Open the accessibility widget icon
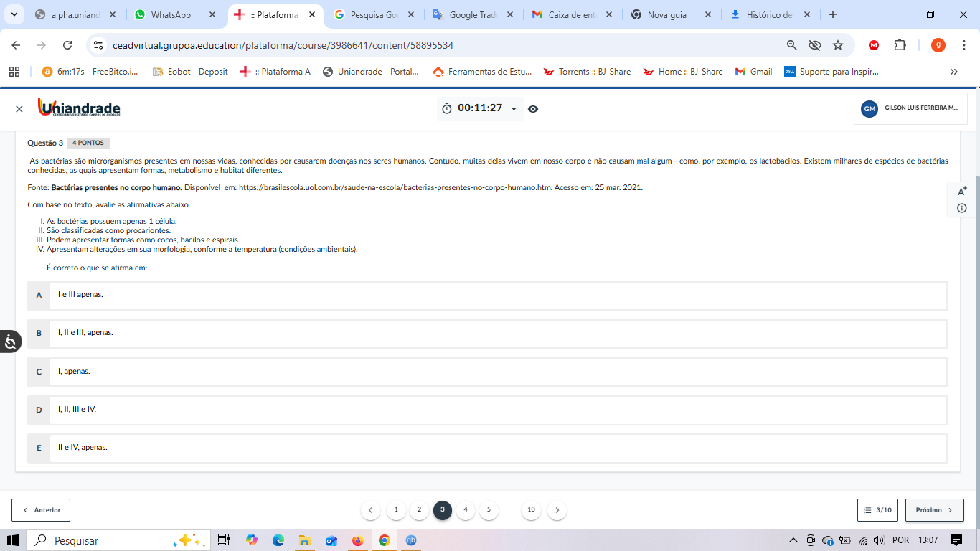The height and width of the screenshot is (551, 980). click(11, 342)
